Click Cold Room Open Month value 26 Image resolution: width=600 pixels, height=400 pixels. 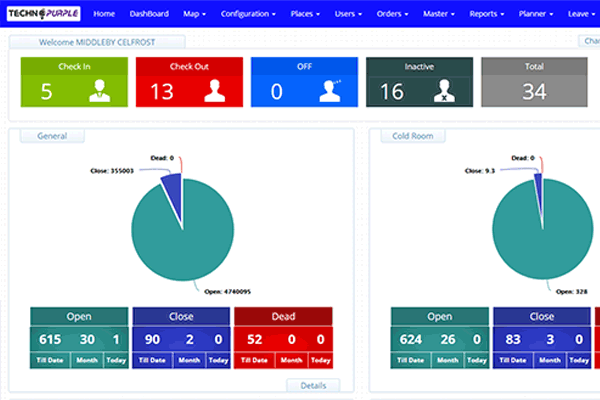448,339
